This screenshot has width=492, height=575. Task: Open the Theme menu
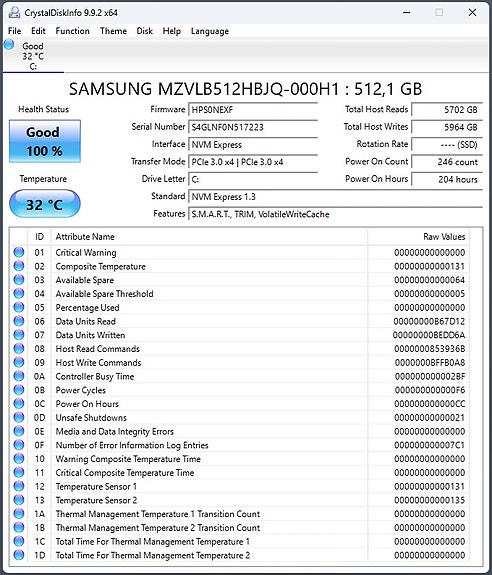coord(113,31)
